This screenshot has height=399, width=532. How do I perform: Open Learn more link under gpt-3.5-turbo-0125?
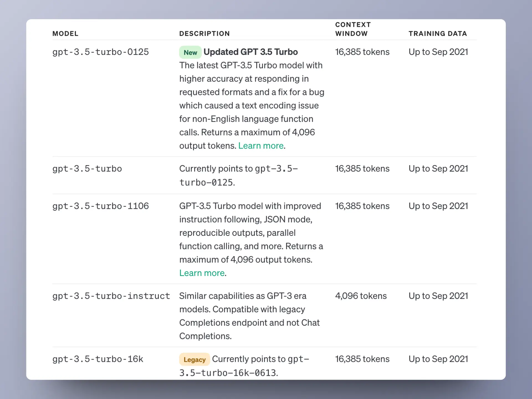tap(261, 146)
